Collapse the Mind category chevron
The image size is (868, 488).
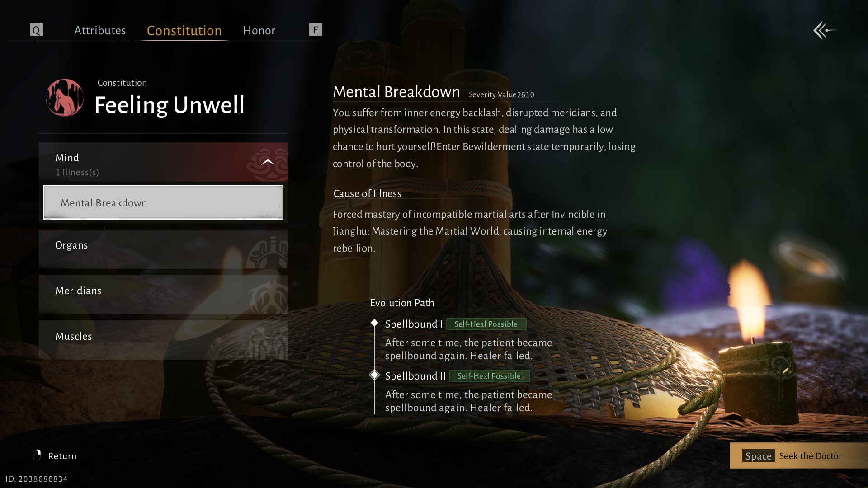268,162
